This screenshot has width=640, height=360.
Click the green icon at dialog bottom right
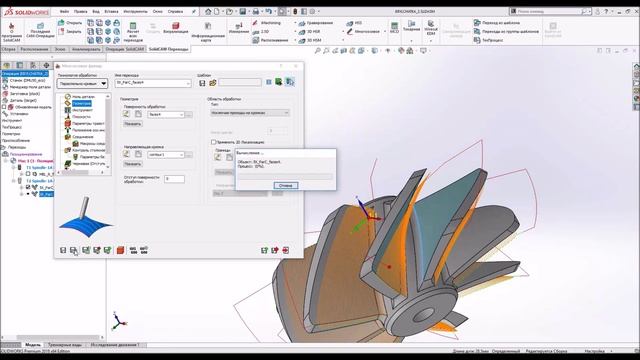(264, 250)
